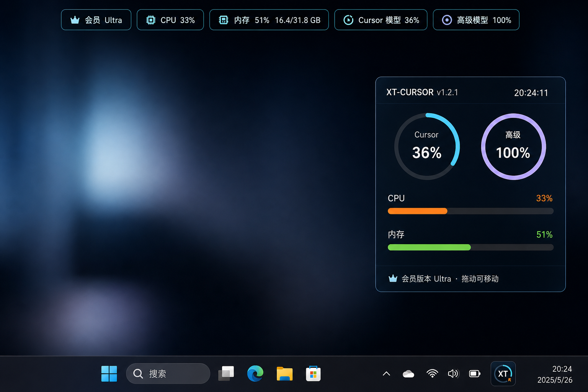Screen dimensions: 588x392
Task: Click the 搜索 search box in the taskbar
Action: pyautogui.click(x=168, y=374)
